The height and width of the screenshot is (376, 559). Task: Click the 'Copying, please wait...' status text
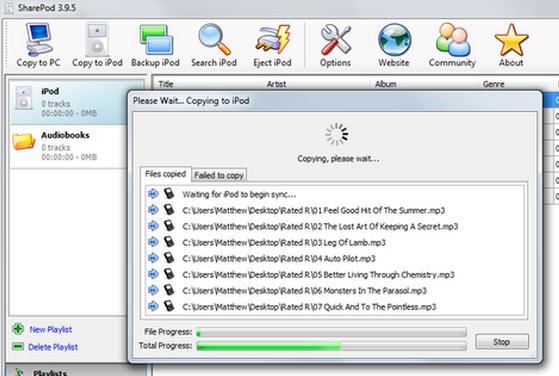coord(338,159)
